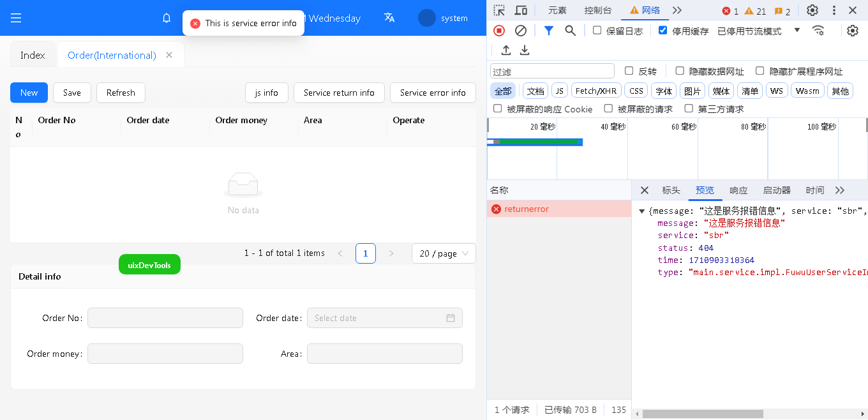Screen dimensions: 868x420
Task: Go to the next page arrow
Action: [x=391, y=253]
